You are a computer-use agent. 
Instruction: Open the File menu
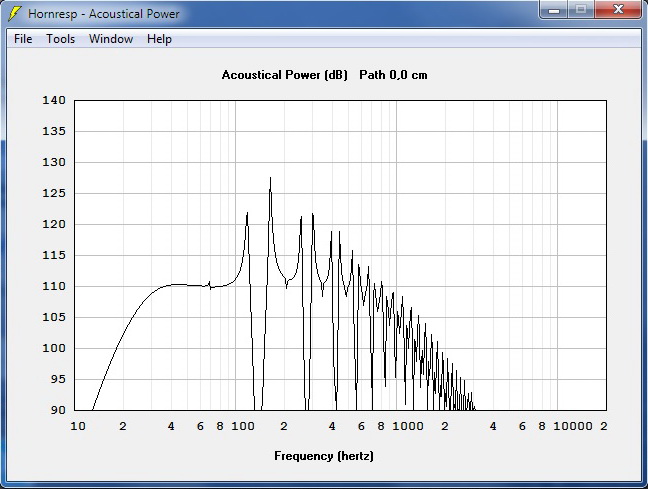[23, 39]
